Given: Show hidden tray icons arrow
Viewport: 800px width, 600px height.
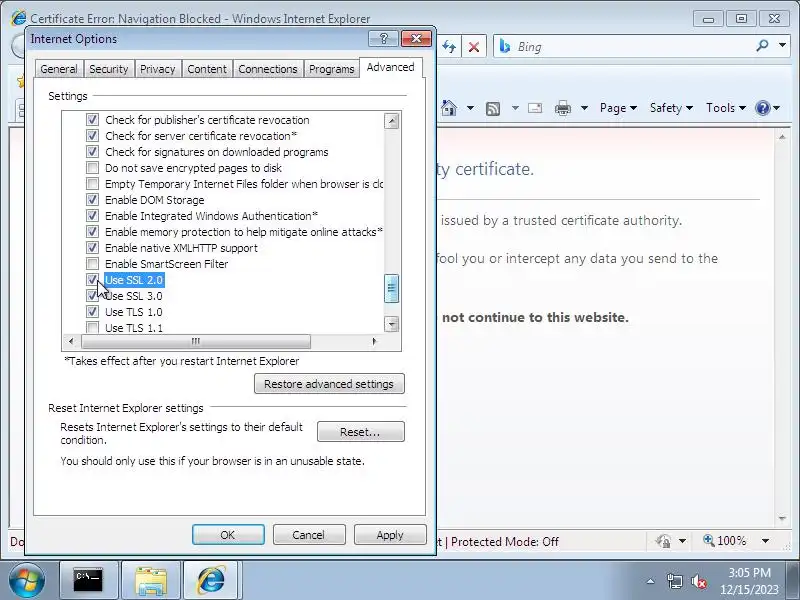Looking at the screenshot, I should (x=651, y=581).
